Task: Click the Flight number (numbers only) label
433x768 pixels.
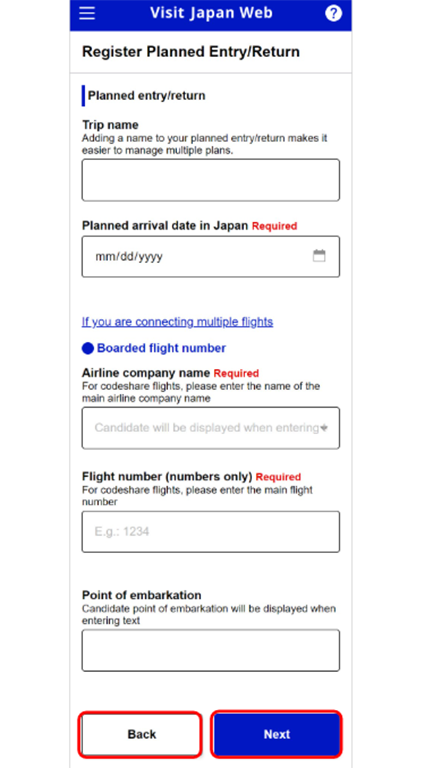Action: click(x=167, y=477)
